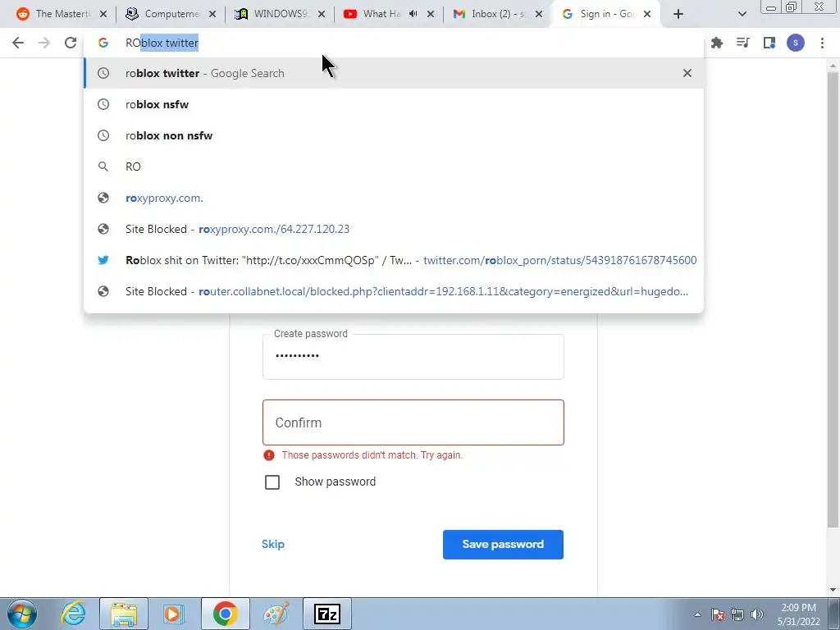Screen dimensions: 840x630
Task: Expand the tab search dropdown arrow
Action: [x=742, y=14]
